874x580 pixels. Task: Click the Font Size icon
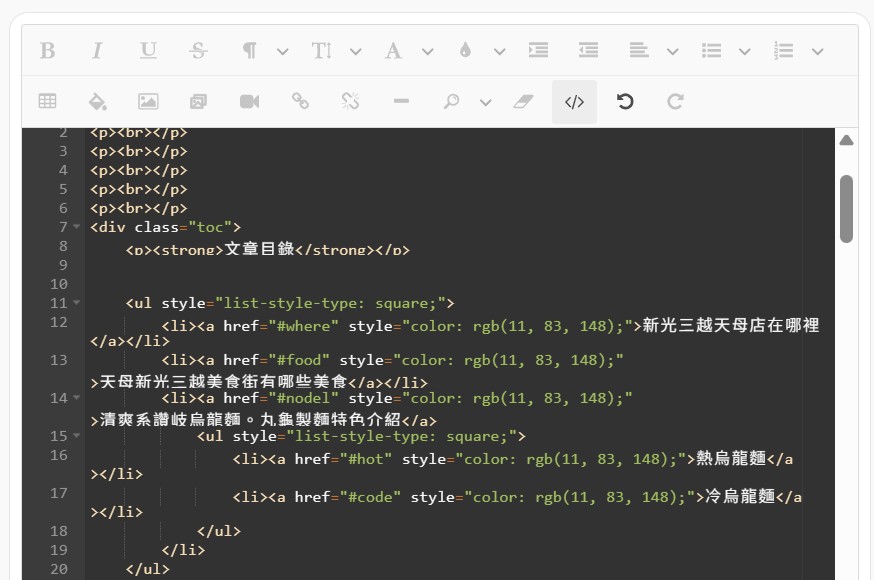pos(322,51)
